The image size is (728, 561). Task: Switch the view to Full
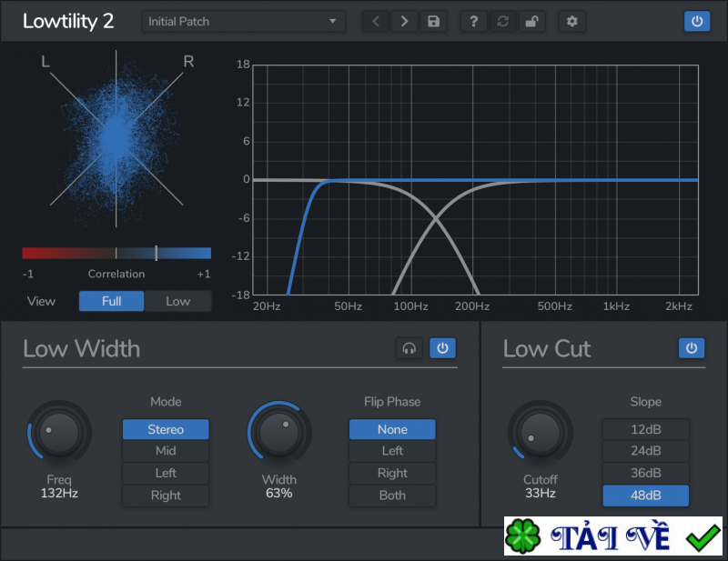coord(111,301)
